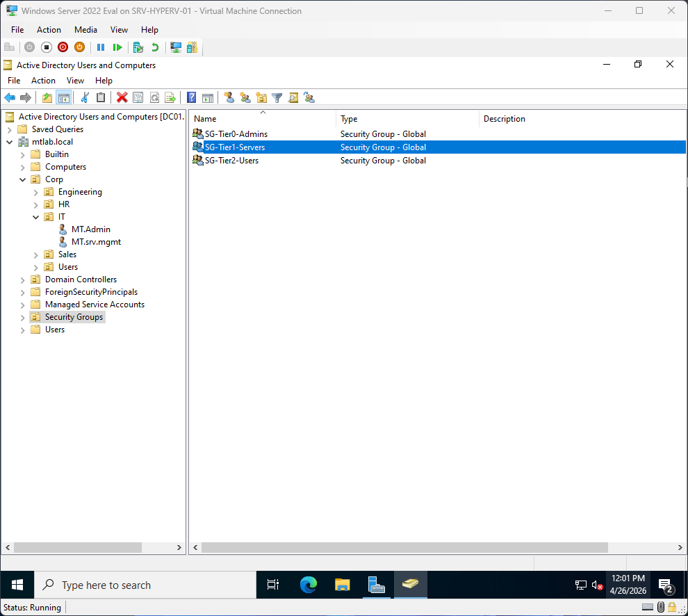Toggle Show/Hide Console Tree button
This screenshot has width=688, height=616.
tap(64, 97)
